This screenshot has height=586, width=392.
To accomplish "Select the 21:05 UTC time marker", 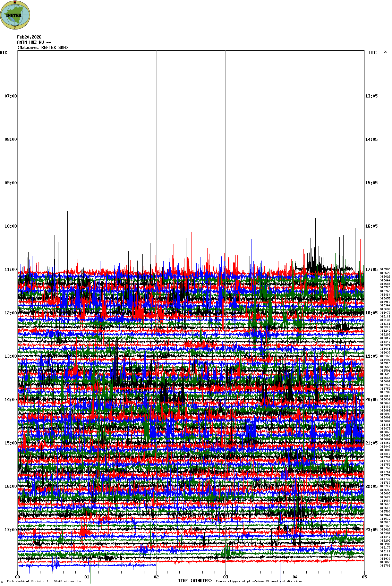I will (x=371, y=443).
